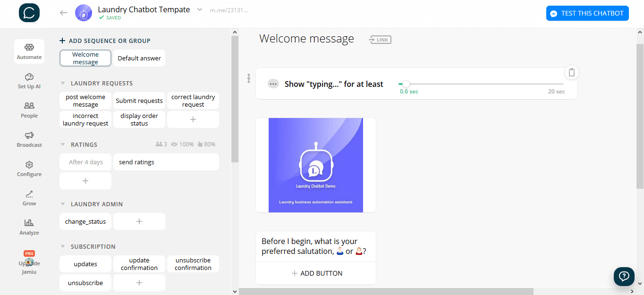
Task: Go back using the left arrow
Action: [x=64, y=13]
